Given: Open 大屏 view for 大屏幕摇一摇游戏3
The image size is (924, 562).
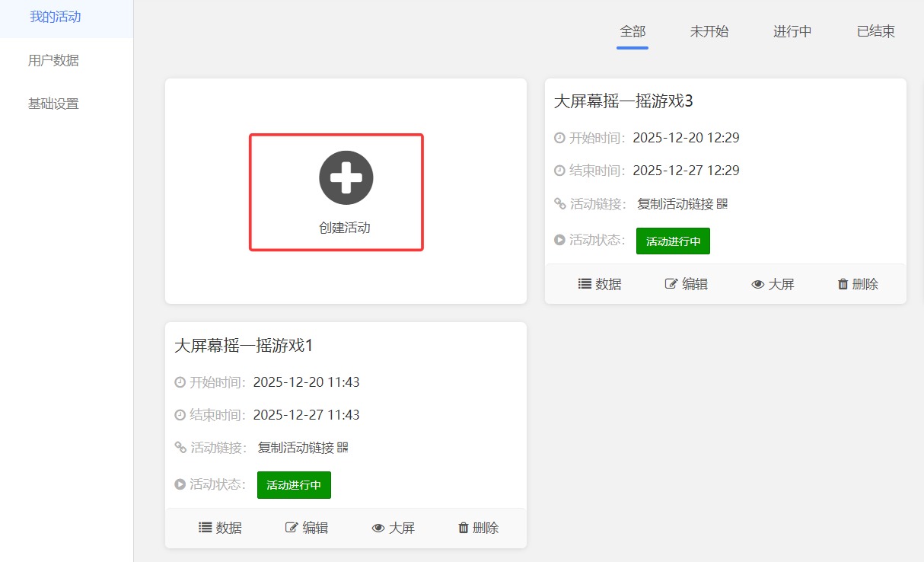Looking at the screenshot, I should (x=773, y=284).
